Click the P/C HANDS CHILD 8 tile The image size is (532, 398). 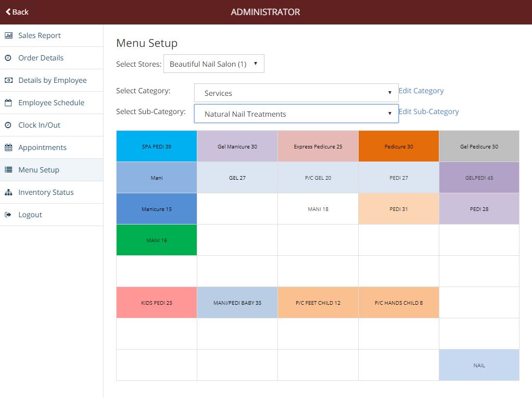pos(399,303)
